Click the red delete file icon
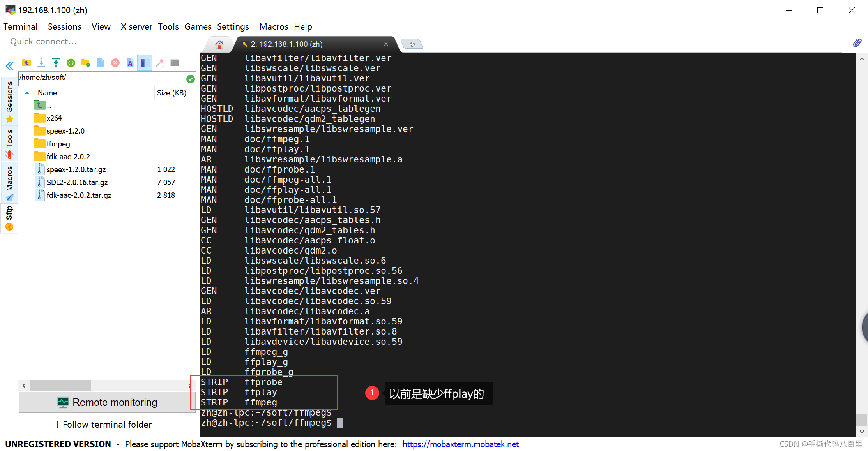Screen dimensions: 868x451 coord(115,63)
